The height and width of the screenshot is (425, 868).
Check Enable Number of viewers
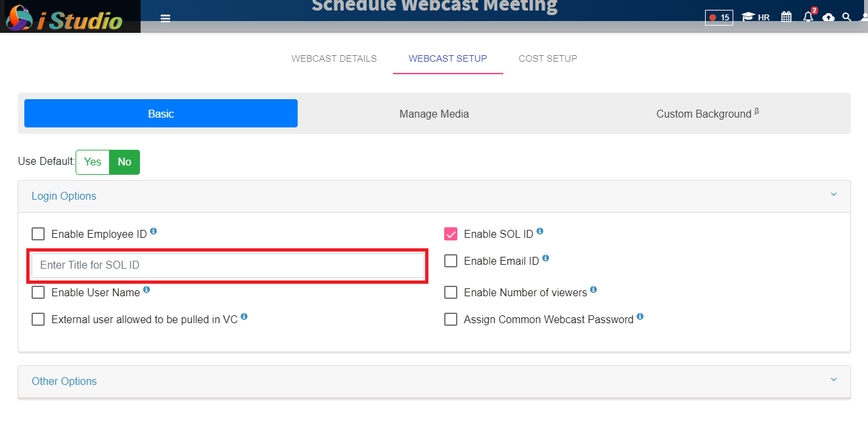[451, 292]
